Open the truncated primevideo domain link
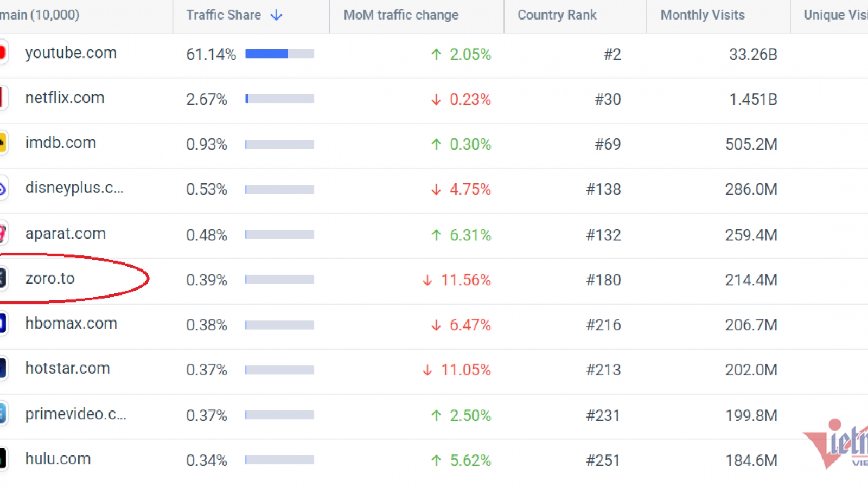The height and width of the screenshot is (488, 868). [76, 414]
